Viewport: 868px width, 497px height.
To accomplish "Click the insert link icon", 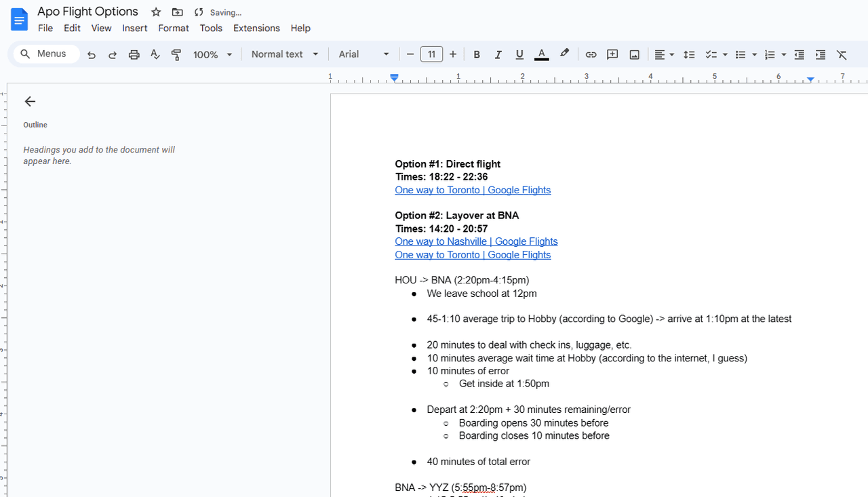I will coord(591,55).
